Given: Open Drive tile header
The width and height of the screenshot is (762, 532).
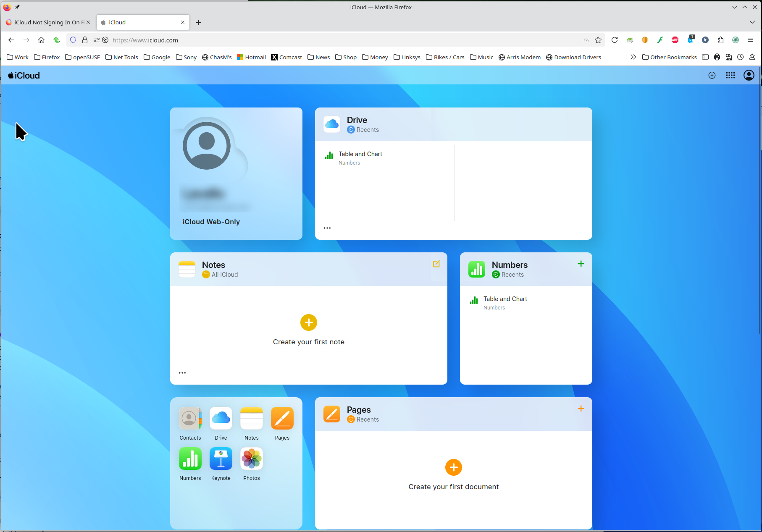Looking at the screenshot, I should pos(454,124).
